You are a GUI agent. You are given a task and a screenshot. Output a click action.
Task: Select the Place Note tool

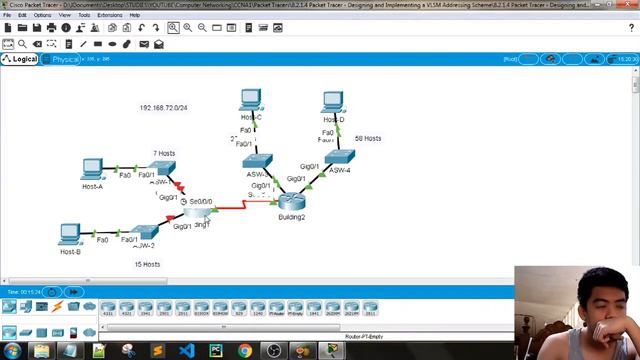pos(69,44)
